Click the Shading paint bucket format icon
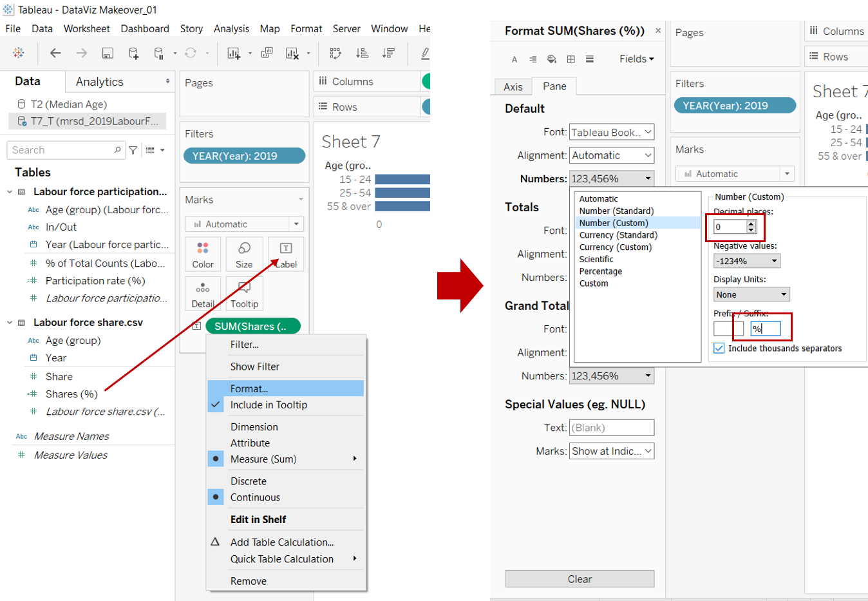 click(552, 59)
